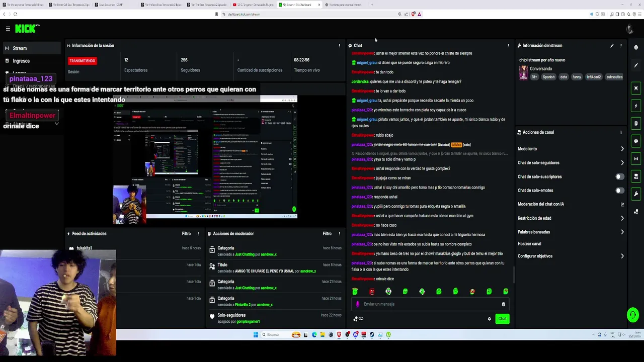644x362 pixels.
Task: Click the pencil icon in the right rail
Action: click(x=636, y=65)
